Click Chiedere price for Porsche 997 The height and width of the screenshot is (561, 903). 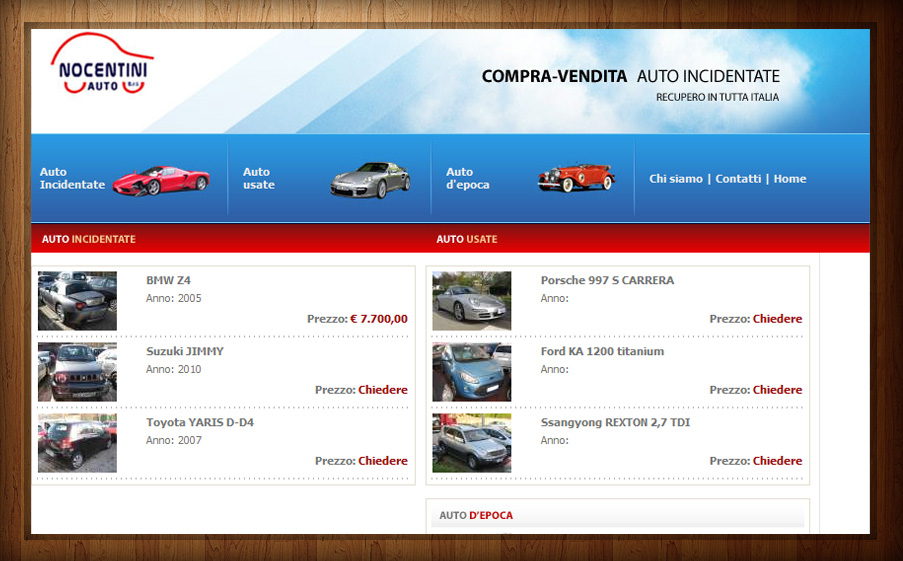click(777, 319)
